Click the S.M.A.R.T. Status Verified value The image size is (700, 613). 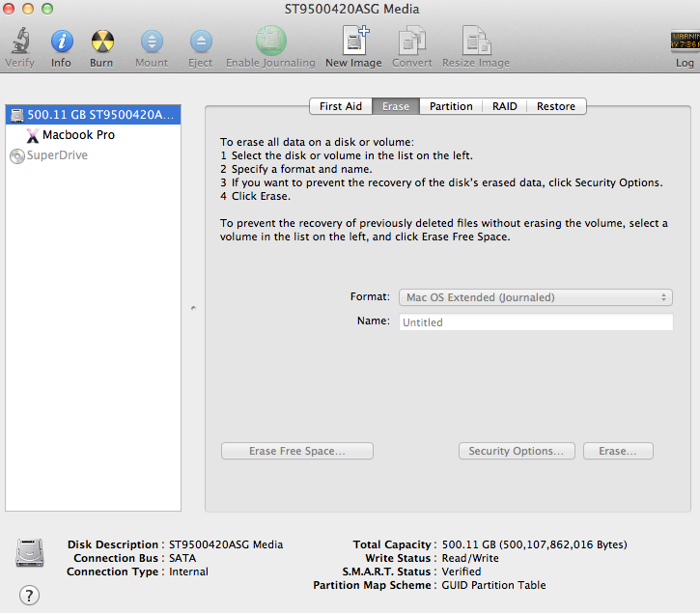pos(462,571)
